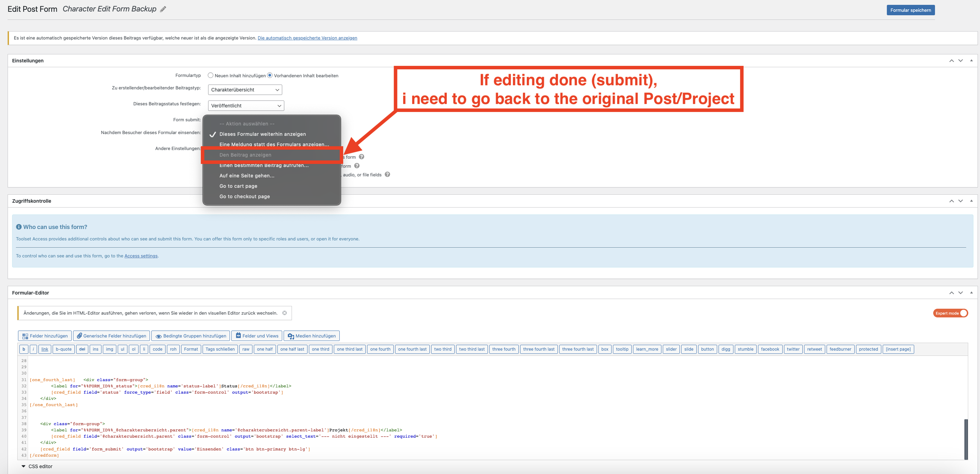Image resolution: width=980 pixels, height=474 pixels.
Task: Click code line 40 with parent cred_field
Action: pos(244,436)
